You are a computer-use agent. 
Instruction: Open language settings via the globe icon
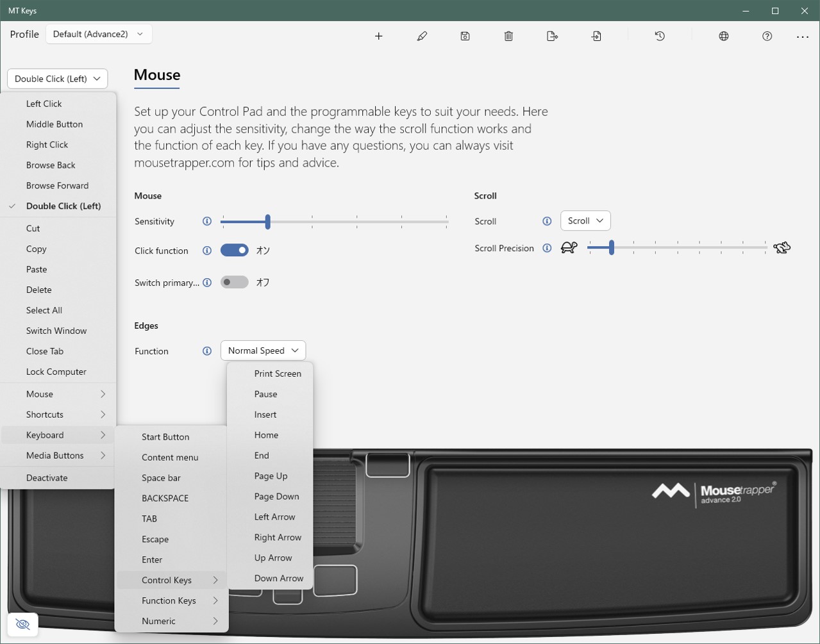tap(724, 37)
